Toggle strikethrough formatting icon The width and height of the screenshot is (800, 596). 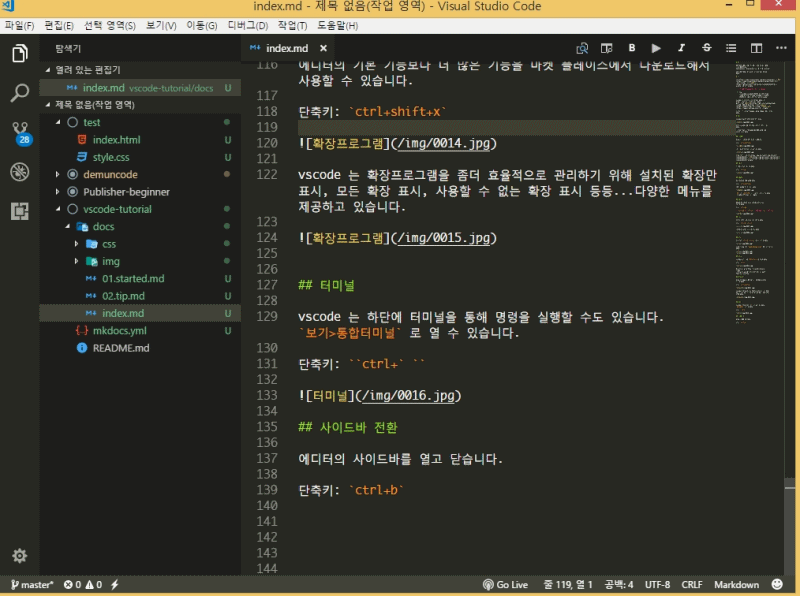(706, 48)
